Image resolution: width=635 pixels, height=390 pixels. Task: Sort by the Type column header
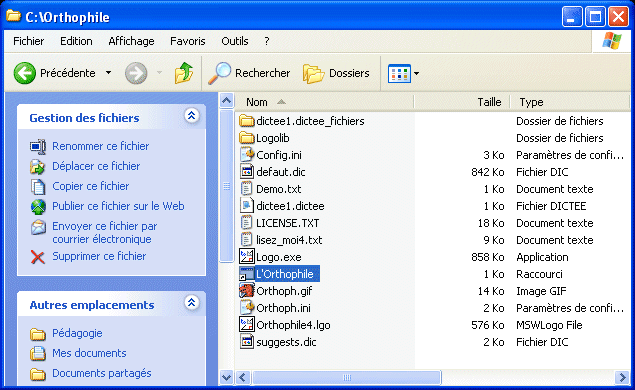[570, 102]
